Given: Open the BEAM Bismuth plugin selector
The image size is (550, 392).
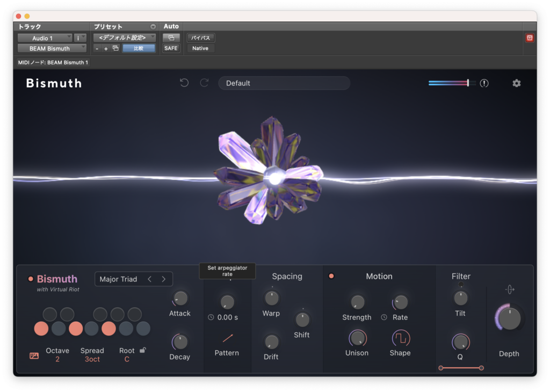Looking at the screenshot, I should point(52,48).
